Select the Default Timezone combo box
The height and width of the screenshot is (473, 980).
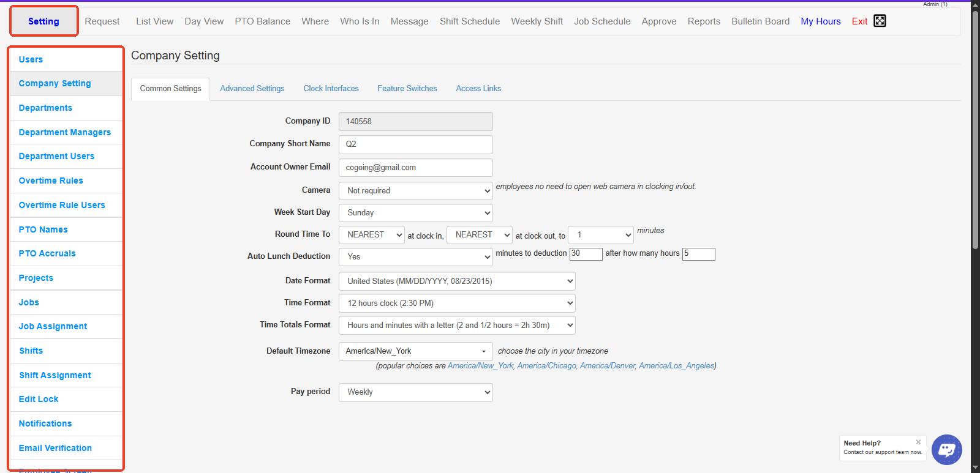click(415, 351)
